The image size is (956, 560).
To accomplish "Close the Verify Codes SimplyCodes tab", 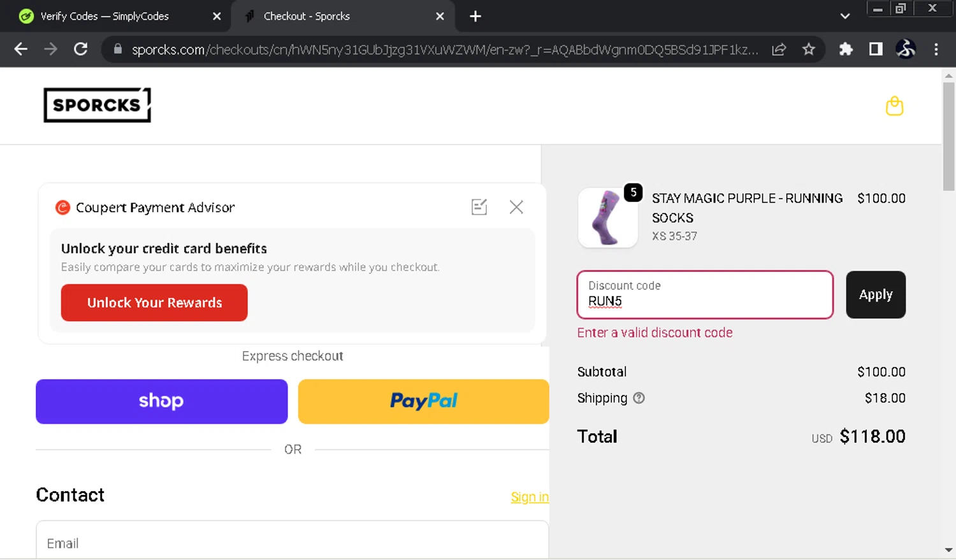I will pyautogui.click(x=217, y=16).
